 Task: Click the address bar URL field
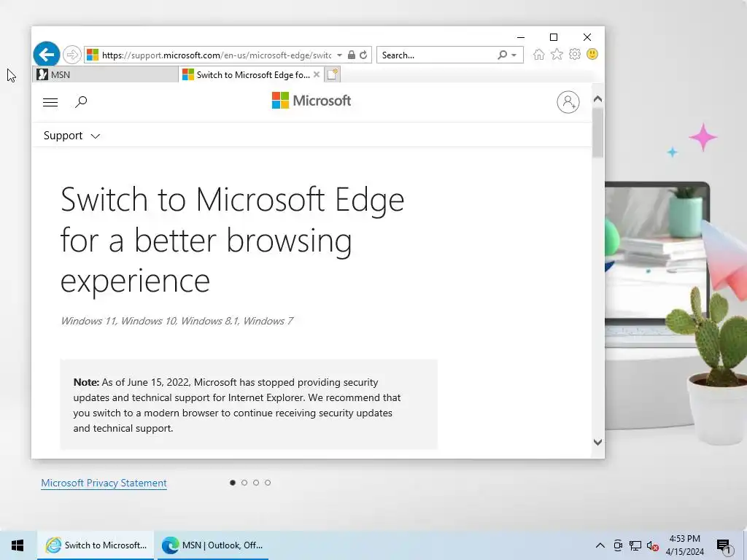click(216, 55)
